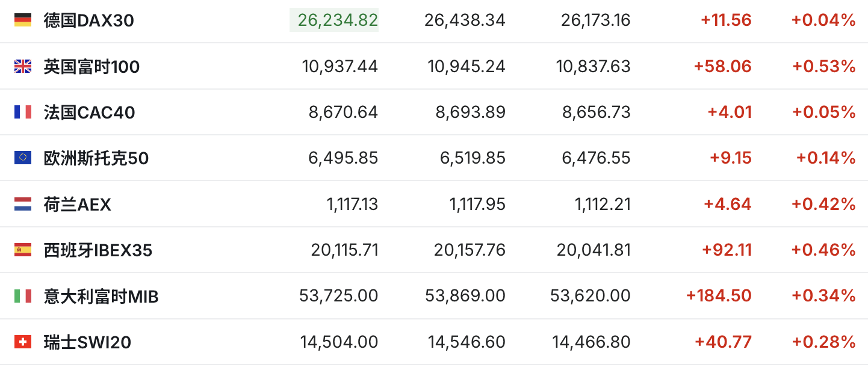Image resolution: width=868 pixels, height=367 pixels.
Task: Open the 瑞士SWI20 index page
Action: (87, 343)
